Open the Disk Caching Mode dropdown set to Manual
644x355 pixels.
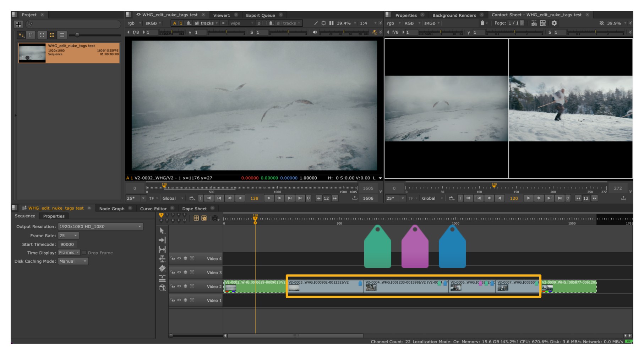tap(73, 261)
